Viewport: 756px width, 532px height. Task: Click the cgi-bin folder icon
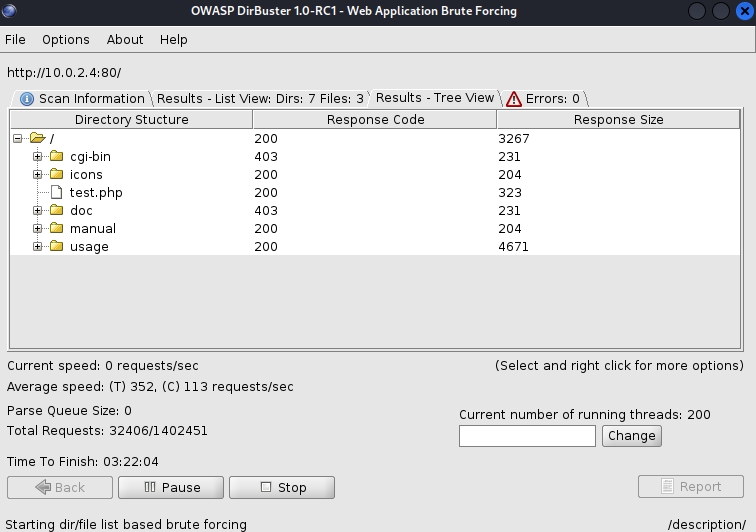56,157
